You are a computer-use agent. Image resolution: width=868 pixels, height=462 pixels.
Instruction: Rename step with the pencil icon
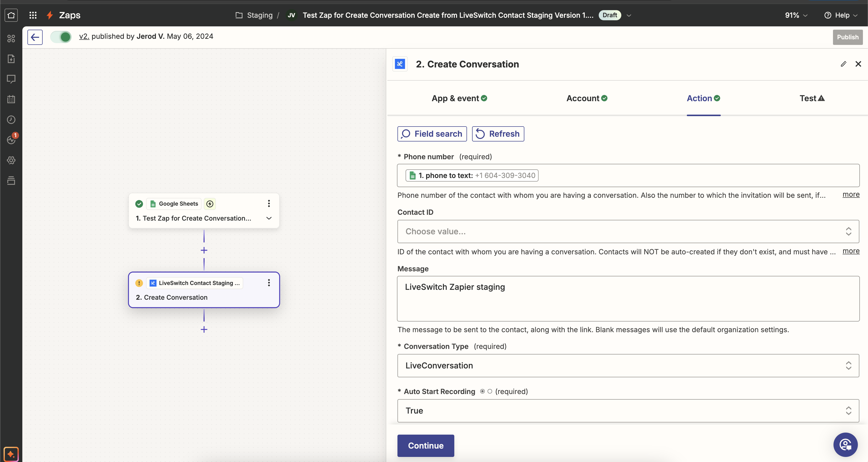(843, 64)
